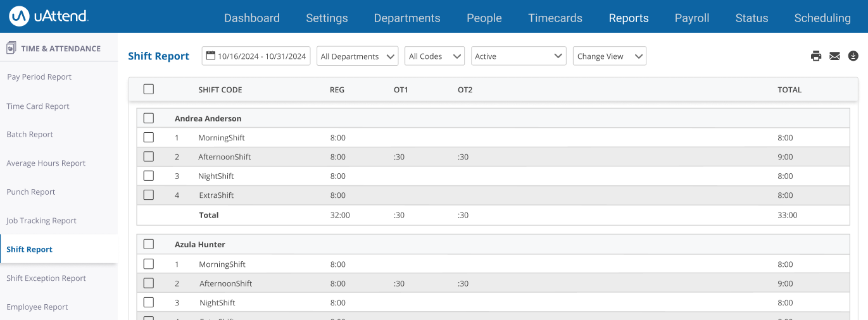The height and width of the screenshot is (320, 868).
Task: Click the OT1 column header
Action: (x=401, y=90)
